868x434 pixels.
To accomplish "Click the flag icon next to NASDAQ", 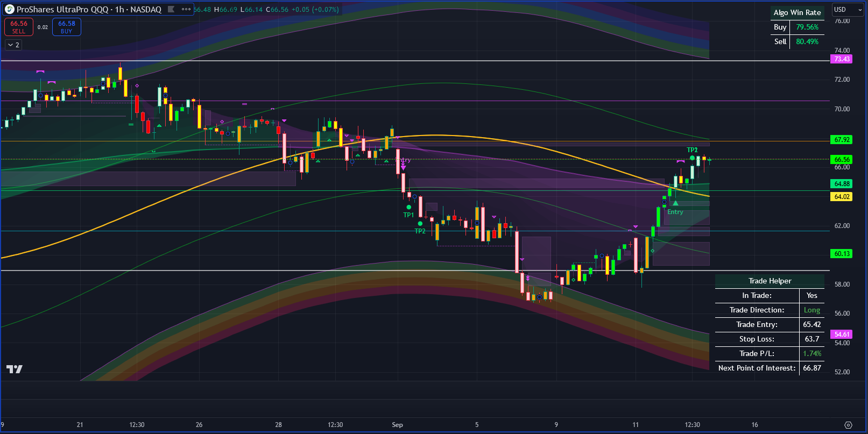I will pyautogui.click(x=171, y=9).
